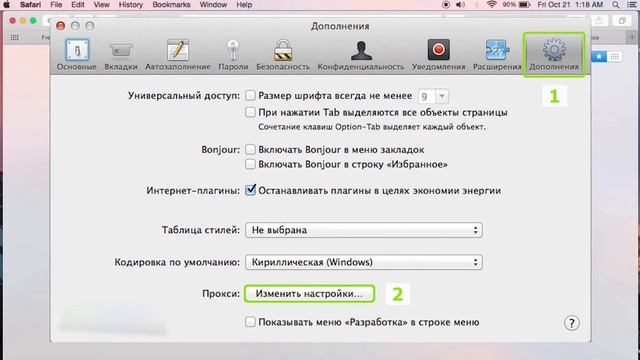Open Notification Center list icon

coord(632,5)
